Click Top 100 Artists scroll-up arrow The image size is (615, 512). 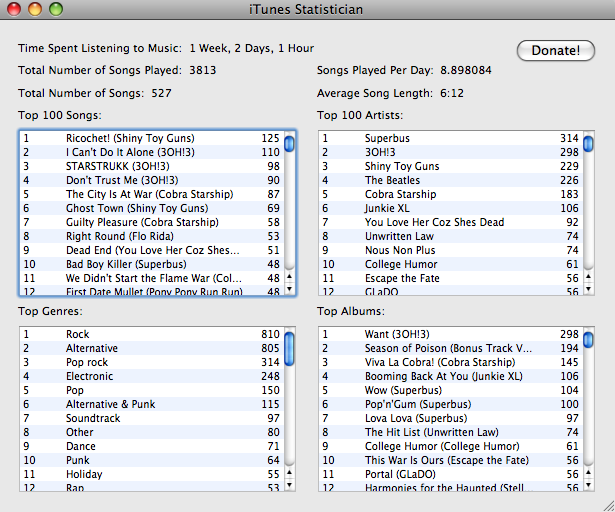click(x=588, y=277)
